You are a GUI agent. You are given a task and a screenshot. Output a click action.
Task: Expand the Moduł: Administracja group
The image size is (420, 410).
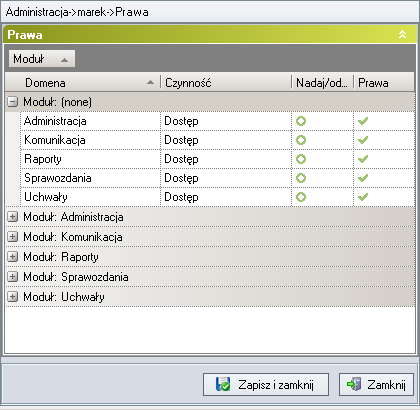pos(12,217)
